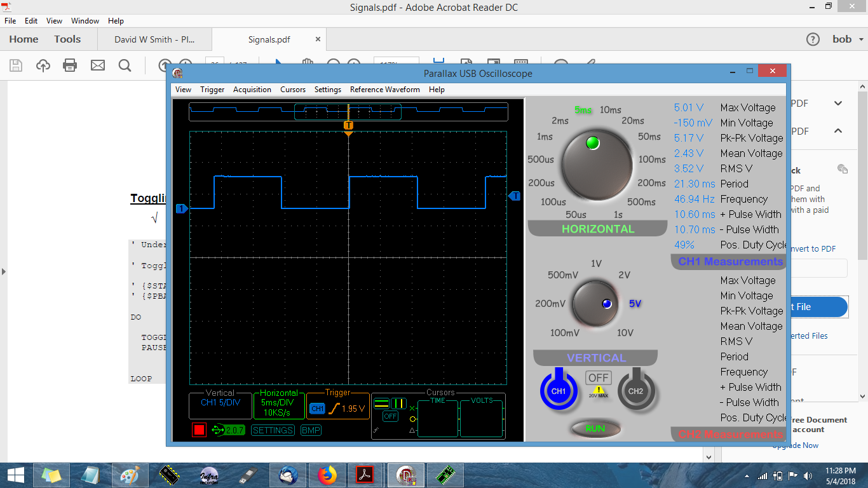Viewport: 868px width, 488px height.
Task: Switch to the Signals.pdf tab
Action: 269,39
